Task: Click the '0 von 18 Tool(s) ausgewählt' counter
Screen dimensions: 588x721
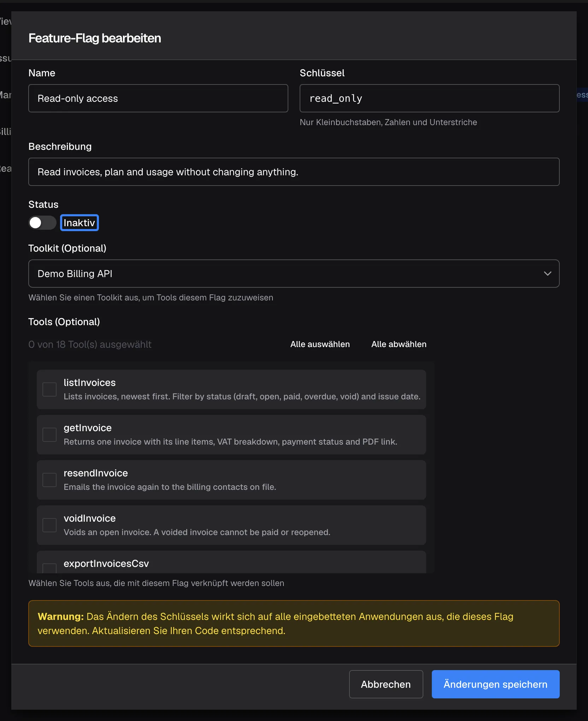Action: (x=90, y=344)
